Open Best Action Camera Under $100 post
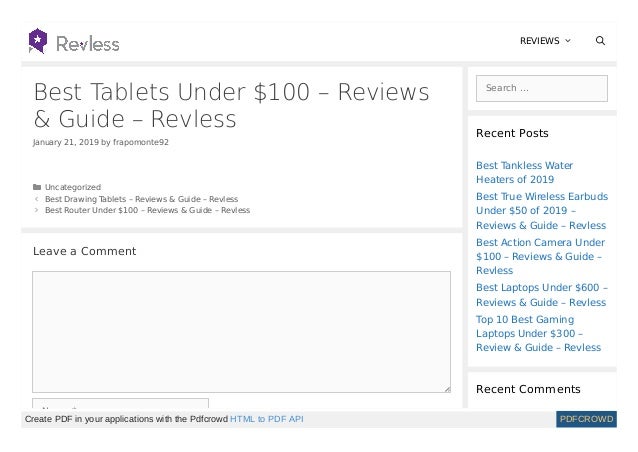The height and width of the screenshot is (452, 638). (540, 256)
